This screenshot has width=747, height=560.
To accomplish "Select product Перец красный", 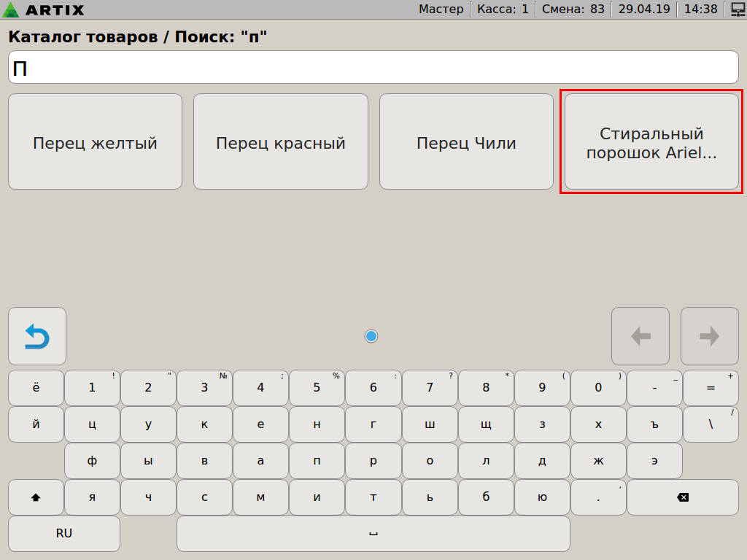I will [280, 142].
